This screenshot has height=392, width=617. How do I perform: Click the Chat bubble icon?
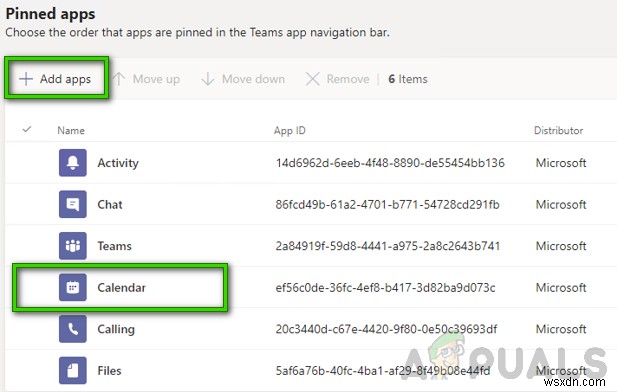tap(73, 204)
